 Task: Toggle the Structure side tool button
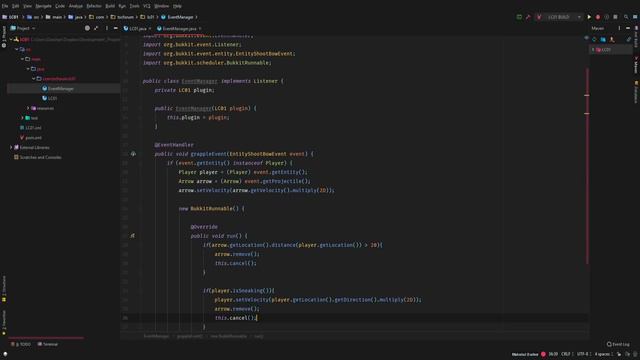pos(4,289)
